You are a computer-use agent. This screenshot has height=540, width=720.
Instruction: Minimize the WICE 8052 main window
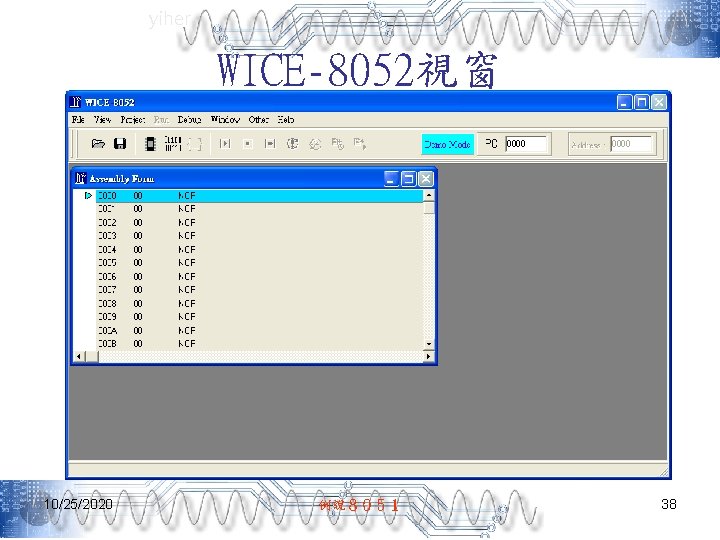(624, 102)
